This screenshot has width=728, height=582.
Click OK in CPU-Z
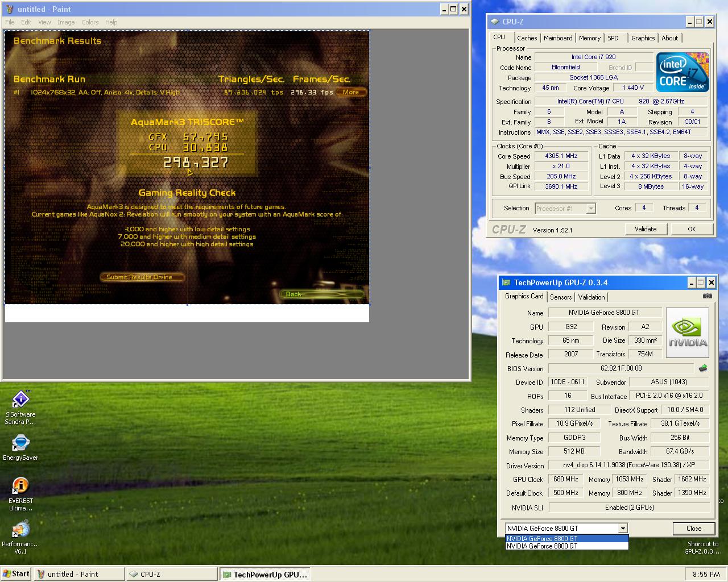pyautogui.click(x=692, y=229)
